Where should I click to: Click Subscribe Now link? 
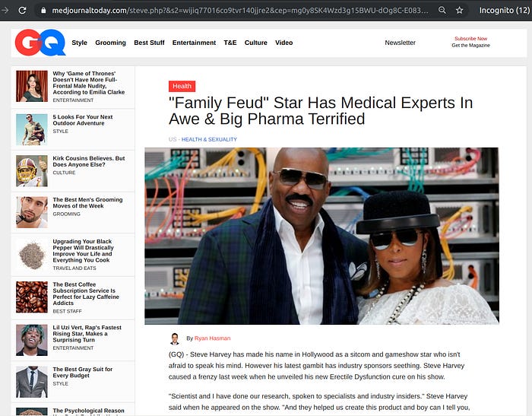coord(471,39)
